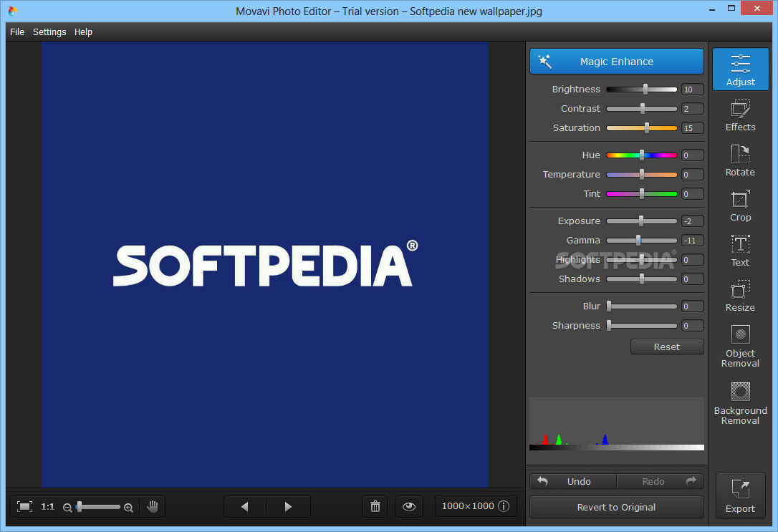Click the Gamma value field
778x532 pixels.
click(693, 241)
